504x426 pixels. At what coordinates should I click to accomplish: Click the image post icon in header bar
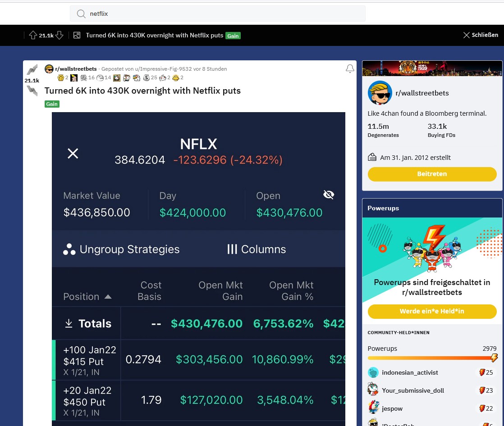click(77, 35)
